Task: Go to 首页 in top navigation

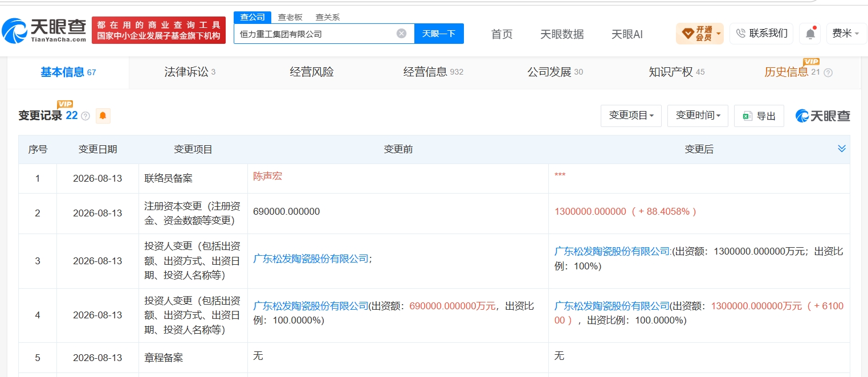Action: (502, 34)
